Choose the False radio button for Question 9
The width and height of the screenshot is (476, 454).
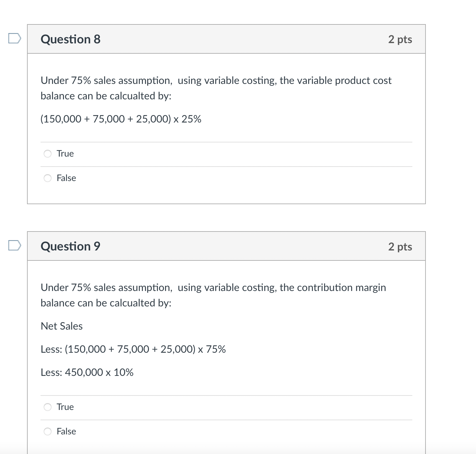[x=48, y=431]
